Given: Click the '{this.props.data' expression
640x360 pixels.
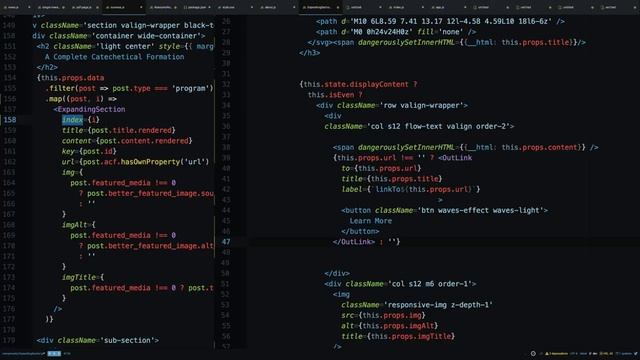Looking at the screenshot, I should (70, 78).
